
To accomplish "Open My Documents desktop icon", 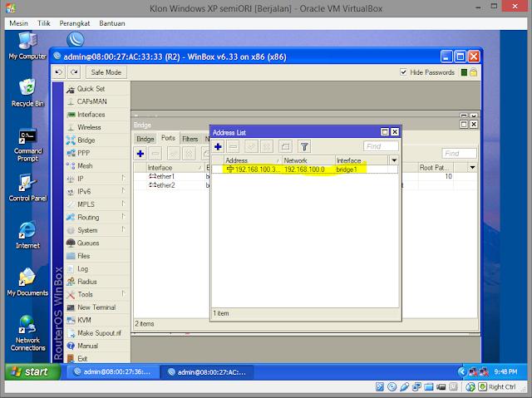I will [x=27, y=282].
